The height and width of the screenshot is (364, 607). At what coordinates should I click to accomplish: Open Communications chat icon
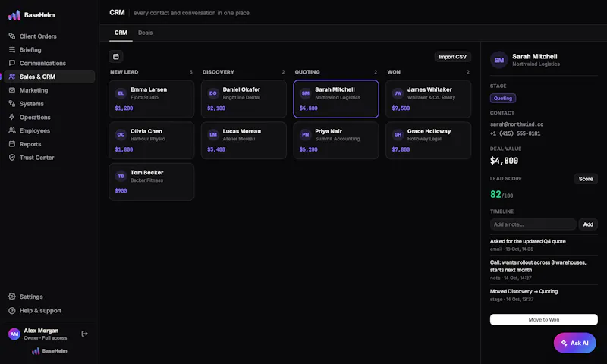click(12, 63)
